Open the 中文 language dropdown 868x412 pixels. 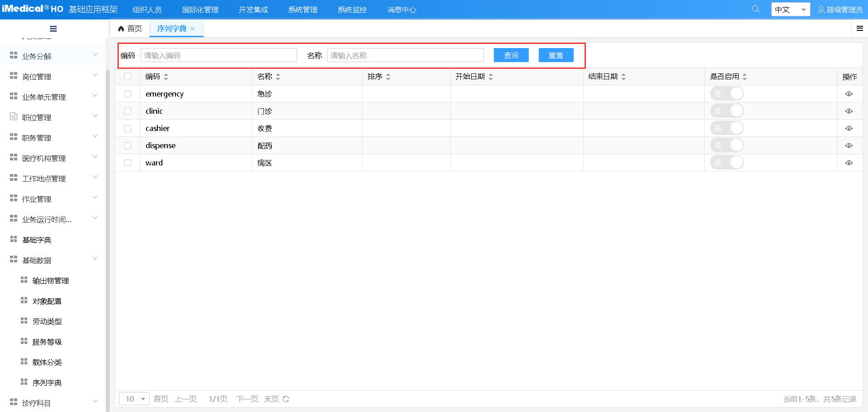pos(791,9)
